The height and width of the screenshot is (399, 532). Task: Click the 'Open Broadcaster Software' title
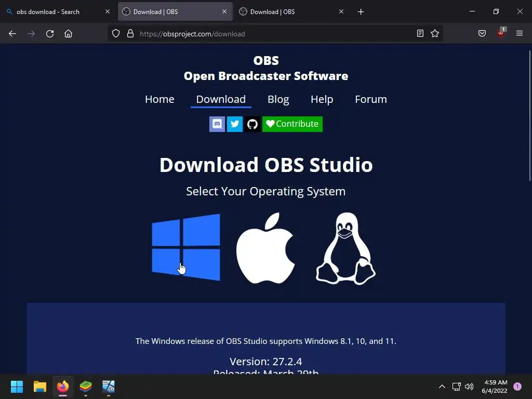(266, 76)
